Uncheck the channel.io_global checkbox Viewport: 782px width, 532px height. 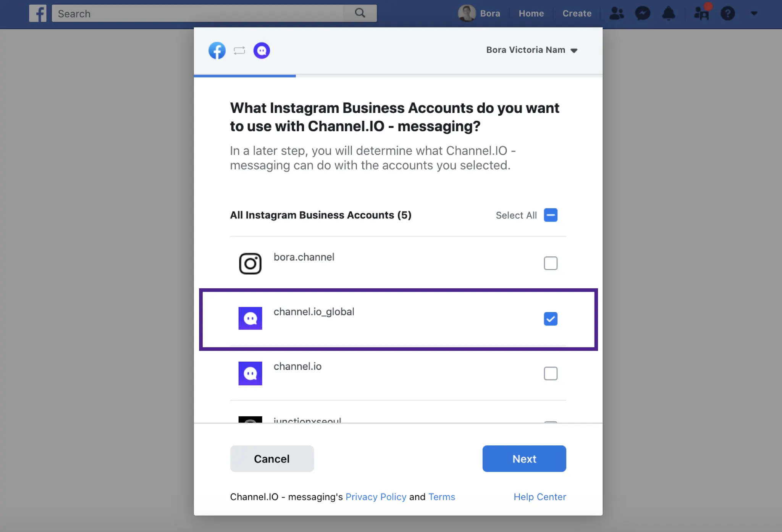click(x=550, y=319)
